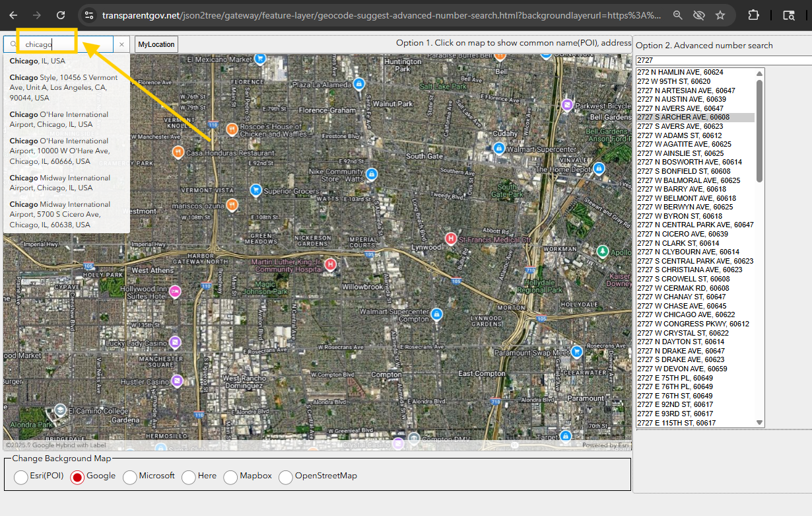Click the Paramount Swap Meet cart pin
Viewport: 812px width, 516px height.
[576, 352]
